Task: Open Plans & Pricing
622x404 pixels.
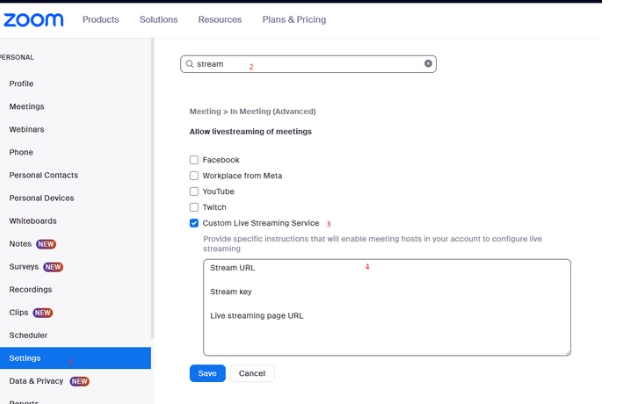Action: click(x=294, y=19)
